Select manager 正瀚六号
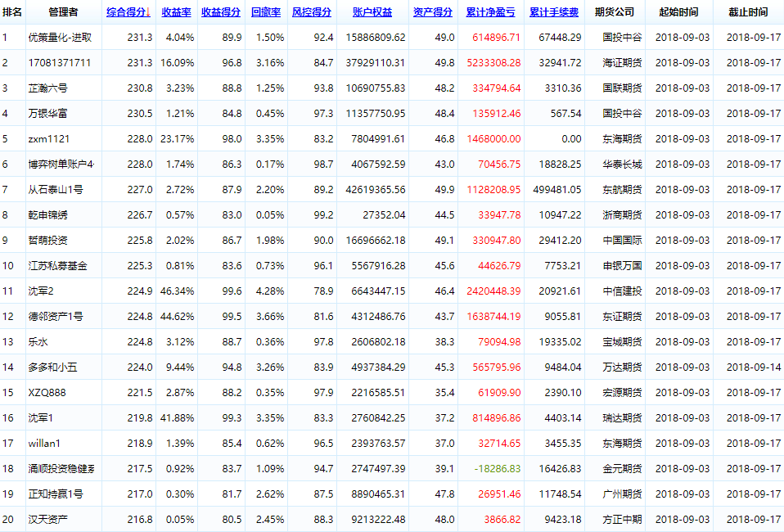Image resolution: width=784 pixels, height=532 pixels. point(47,88)
